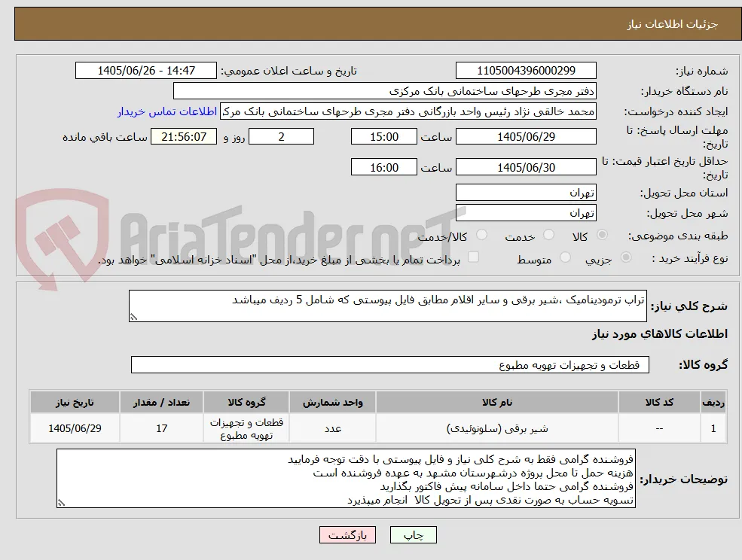This screenshot has width=742, height=560.
Task: Click the buyer organization name field
Action: [385, 91]
